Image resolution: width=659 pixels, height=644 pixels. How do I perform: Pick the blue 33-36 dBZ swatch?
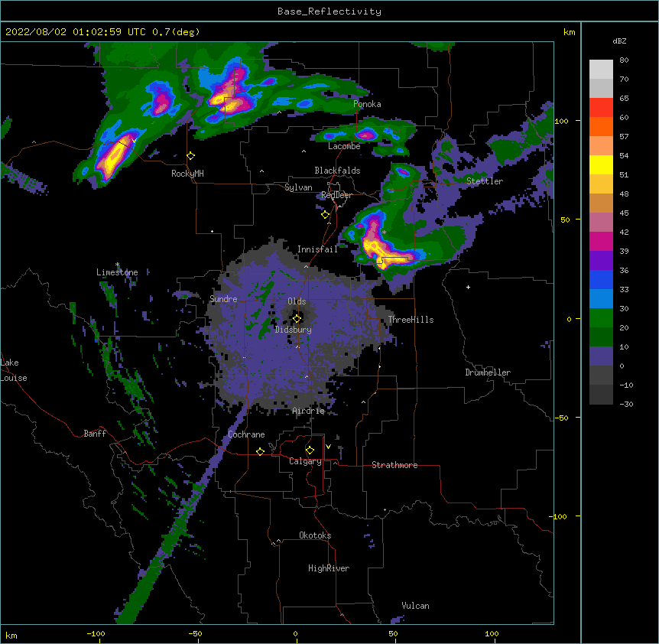tap(601, 279)
